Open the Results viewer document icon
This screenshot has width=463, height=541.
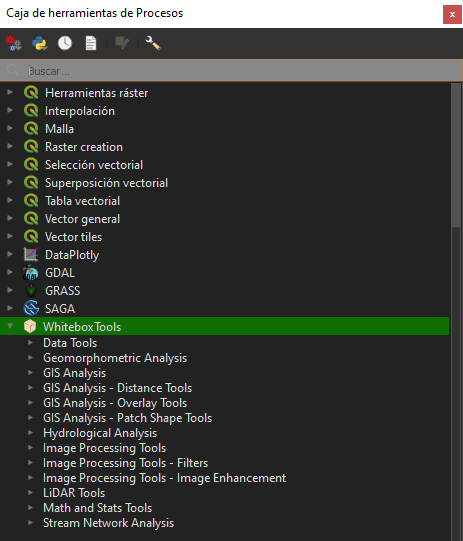91,43
